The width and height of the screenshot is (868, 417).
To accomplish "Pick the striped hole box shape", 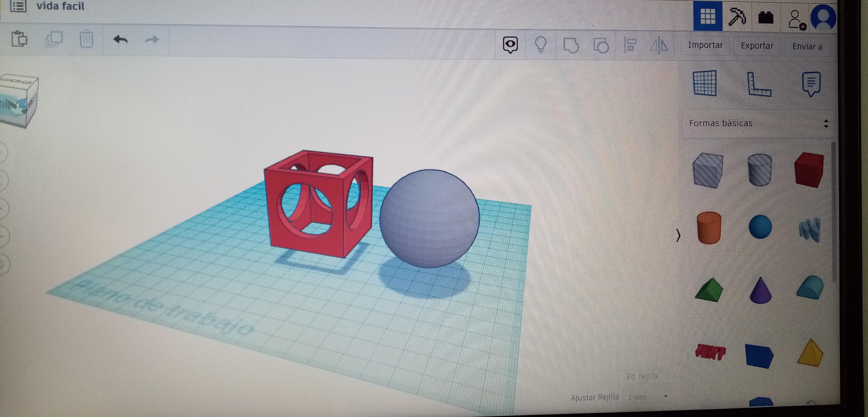I will click(x=708, y=170).
